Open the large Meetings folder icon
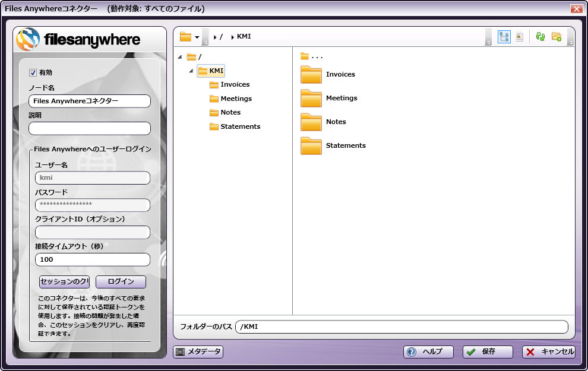The image size is (588, 371). click(311, 98)
